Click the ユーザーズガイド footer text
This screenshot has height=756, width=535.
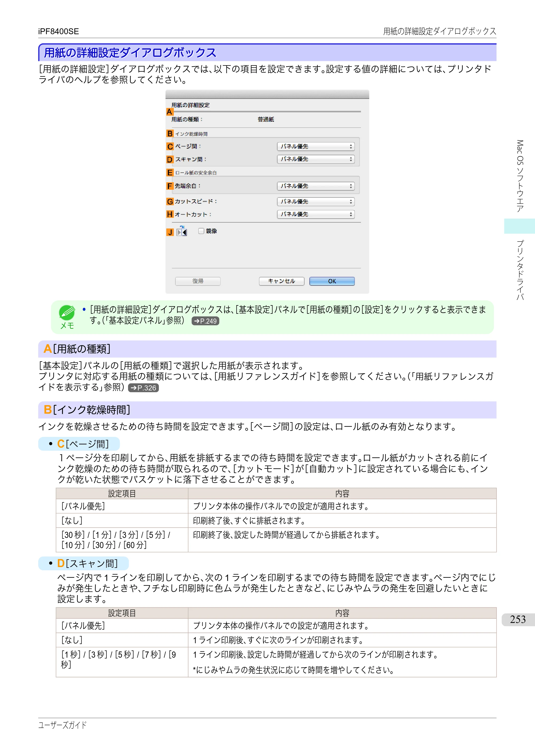(62, 725)
